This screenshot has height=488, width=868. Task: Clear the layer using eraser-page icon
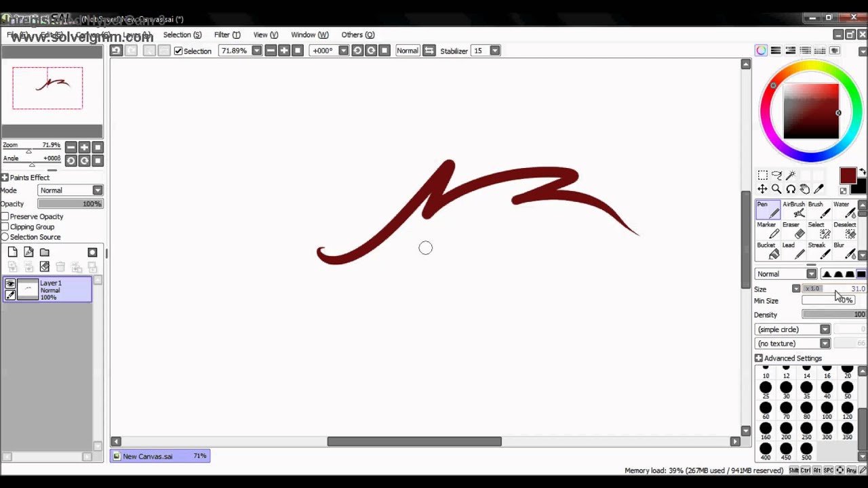coord(44,266)
